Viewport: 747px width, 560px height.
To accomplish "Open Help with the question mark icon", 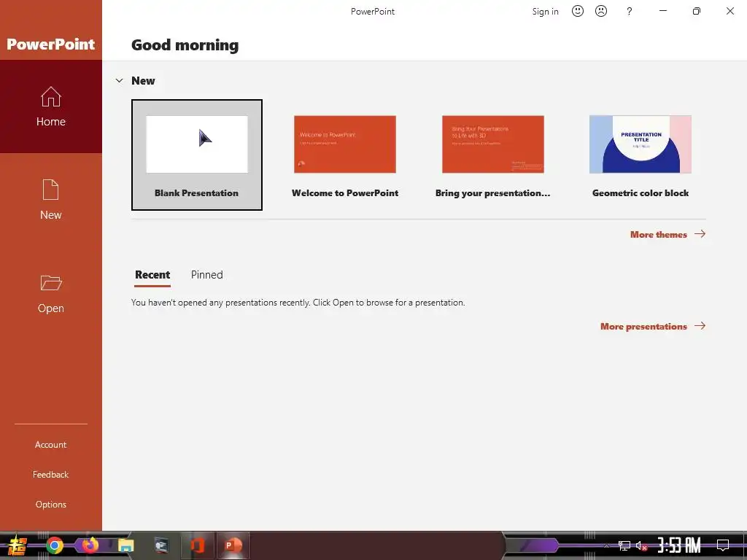I will click(x=630, y=11).
